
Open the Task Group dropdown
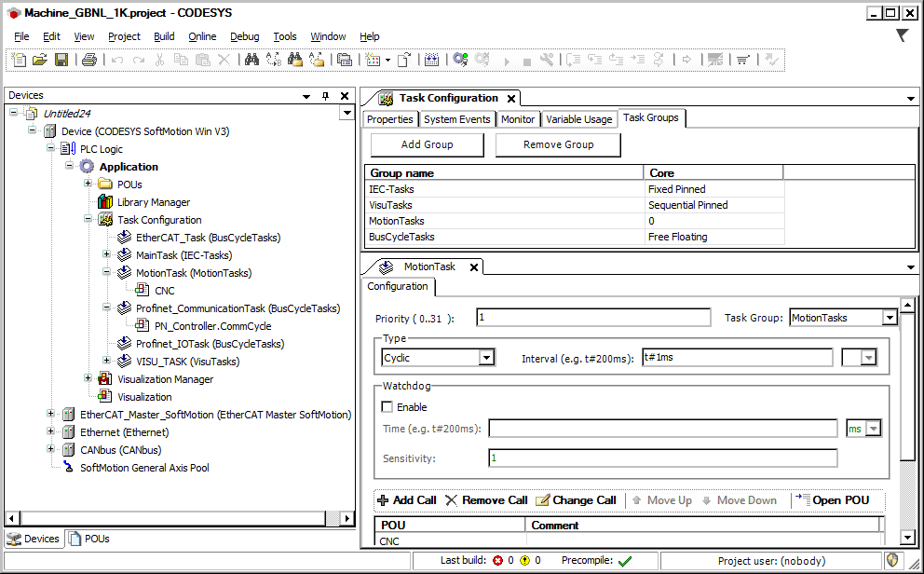(x=890, y=318)
